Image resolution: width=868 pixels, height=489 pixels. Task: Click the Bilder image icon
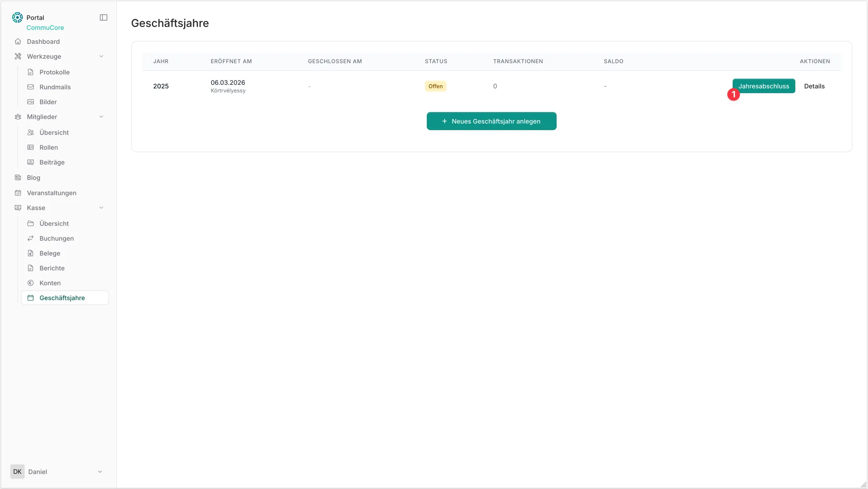(31, 102)
